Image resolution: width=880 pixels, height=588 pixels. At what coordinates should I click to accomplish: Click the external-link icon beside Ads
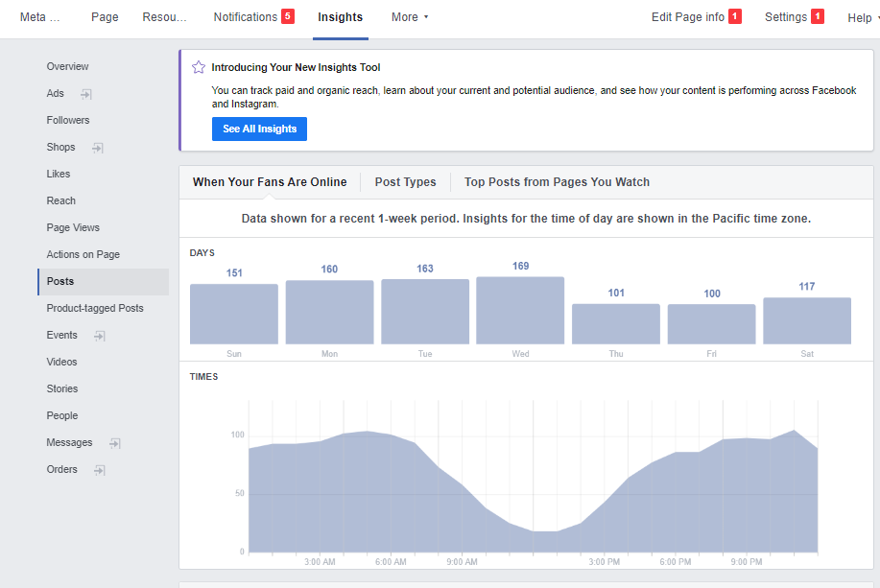(x=86, y=94)
